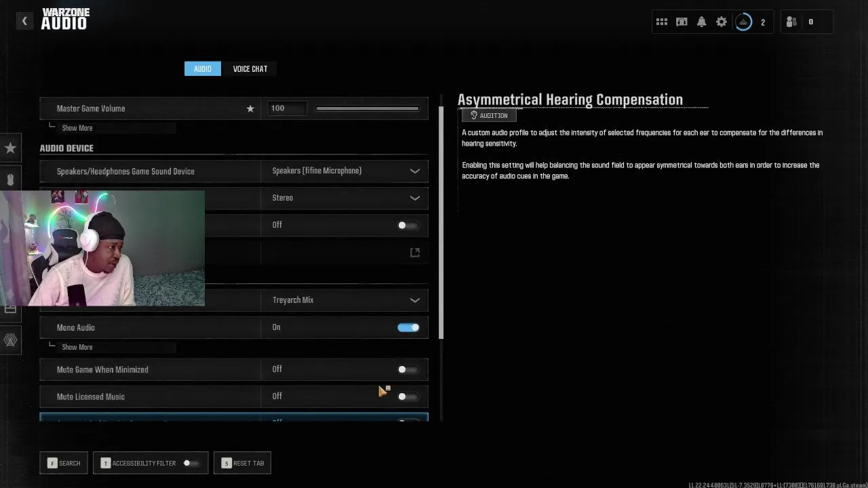Image resolution: width=868 pixels, height=488 pixels.
Task: Click the external link icon below Off row
Action: (415, 253)
